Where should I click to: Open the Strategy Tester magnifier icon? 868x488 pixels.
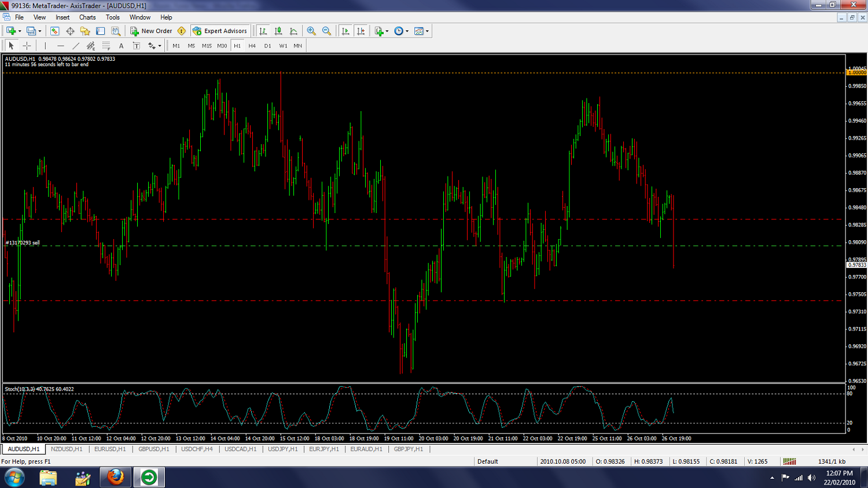point(116,31)
